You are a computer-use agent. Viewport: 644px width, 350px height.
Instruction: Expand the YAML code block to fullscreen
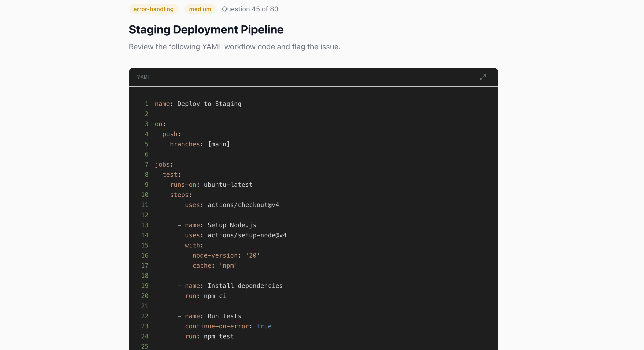coord(483,77)
